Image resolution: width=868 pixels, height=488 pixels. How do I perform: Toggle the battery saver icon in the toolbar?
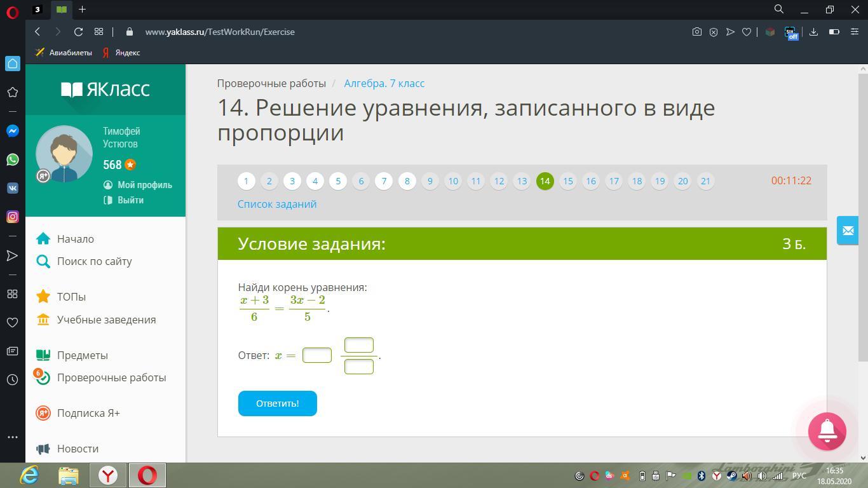pos(834,32)
